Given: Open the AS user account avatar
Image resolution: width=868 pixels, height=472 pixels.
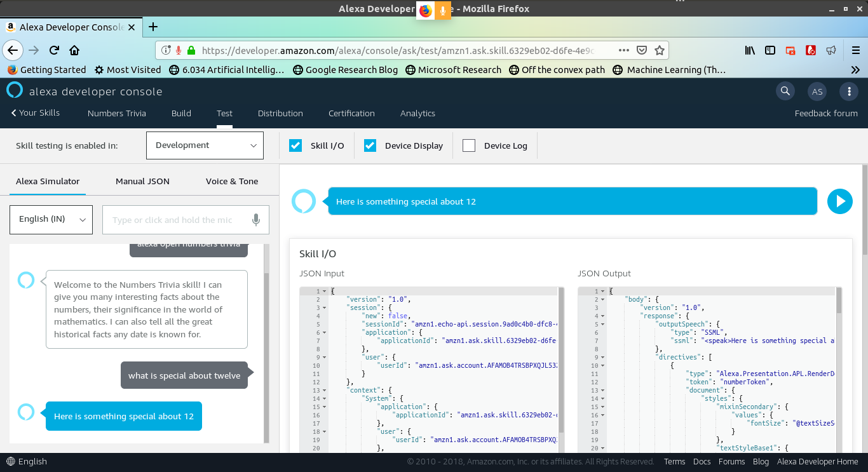Looking at the screenshot, I should pos(817,91).
